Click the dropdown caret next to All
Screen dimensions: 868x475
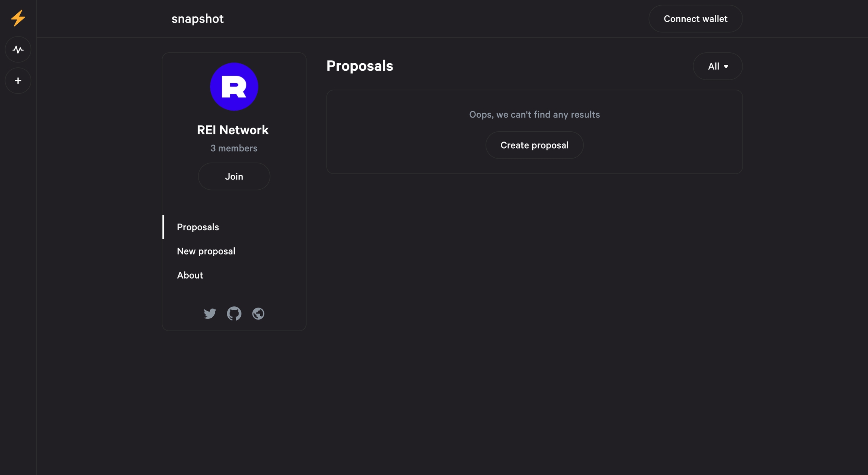pos(726,67)
